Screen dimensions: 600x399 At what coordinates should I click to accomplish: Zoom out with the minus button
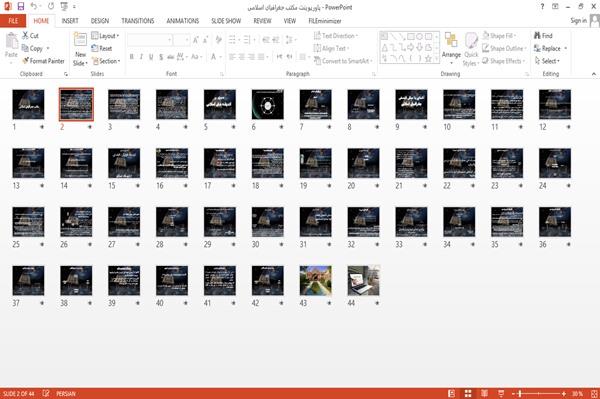tap(514, 393)
